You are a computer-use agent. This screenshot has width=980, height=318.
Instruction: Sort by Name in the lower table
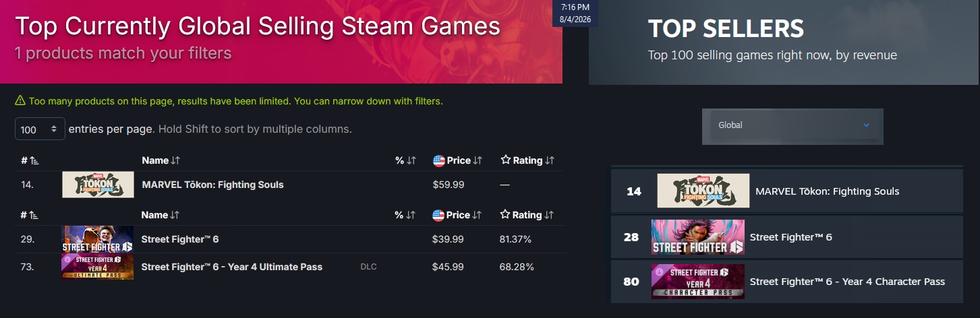(x=154, y=215)
